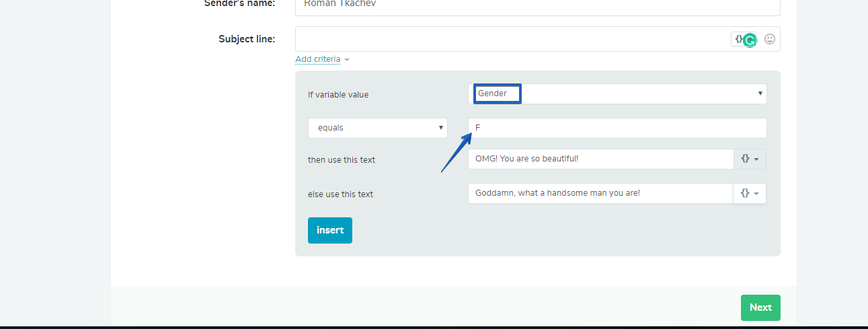Click the value field containing 'F'
The image size is (868, 329).
(617, 128)
